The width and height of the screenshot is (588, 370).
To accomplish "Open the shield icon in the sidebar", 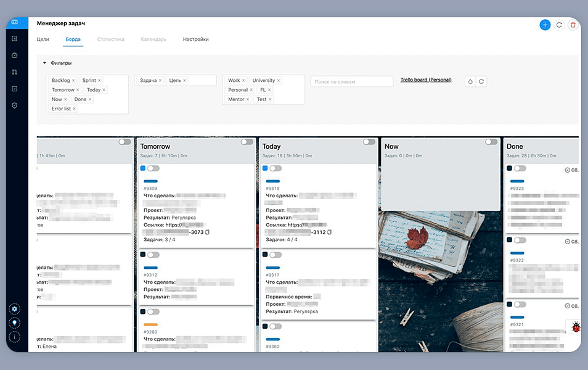I will (15, 105).
